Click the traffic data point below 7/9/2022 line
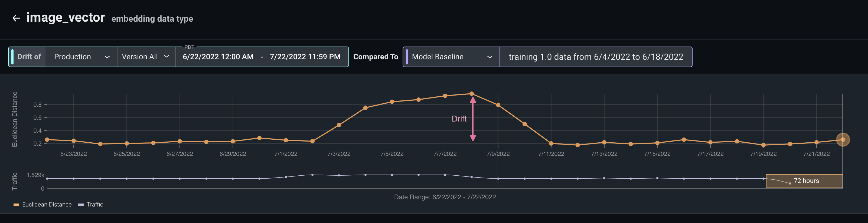 pyautogui.click(x=498, y=179)
